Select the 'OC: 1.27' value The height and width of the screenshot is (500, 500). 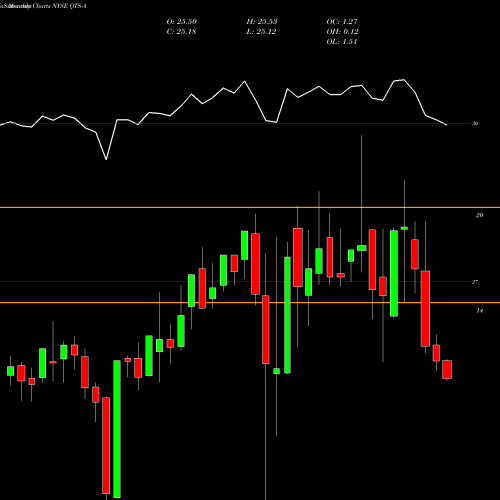pos(342,22)
